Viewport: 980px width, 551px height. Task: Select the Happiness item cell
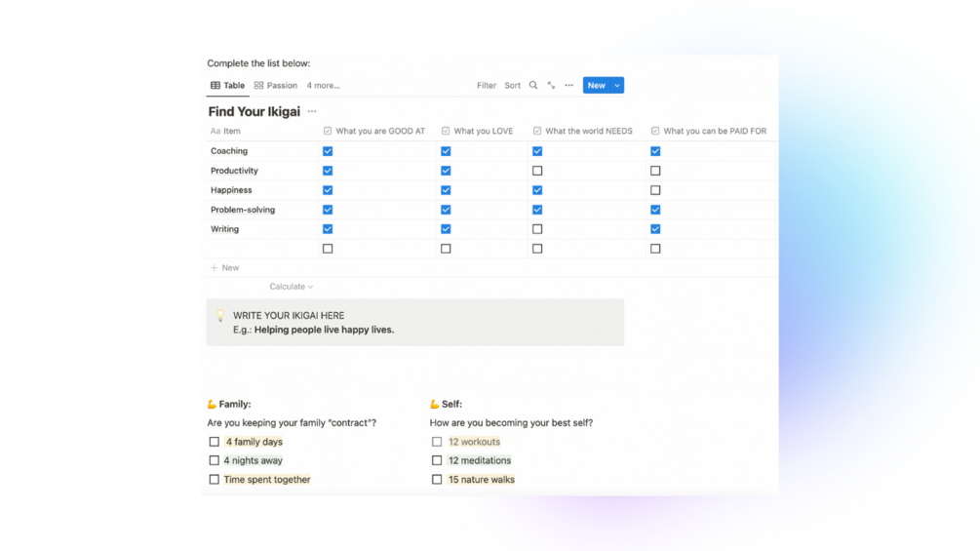(x=262, y=190)
